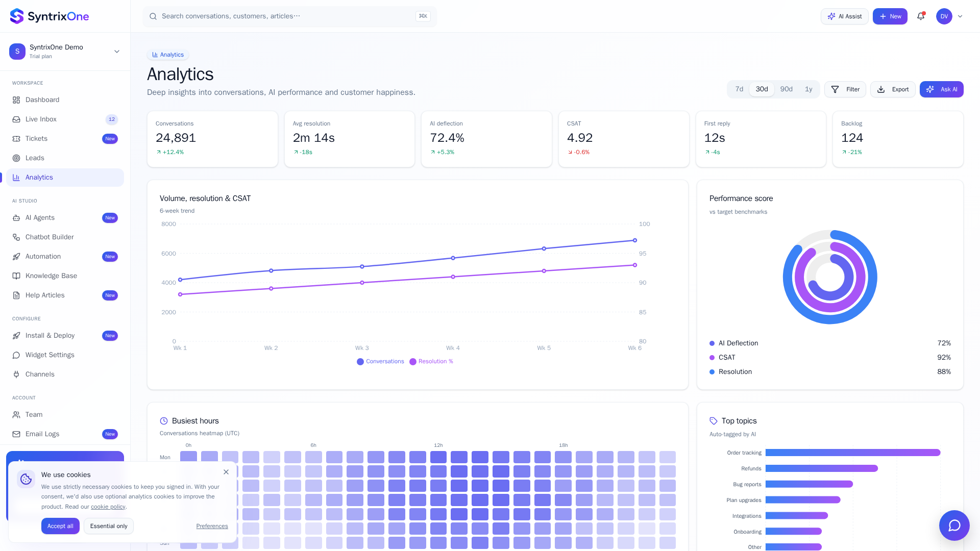Open the cookie policy link
The width and height of the screenshot is (980, 551).
[x=108, y=507]
